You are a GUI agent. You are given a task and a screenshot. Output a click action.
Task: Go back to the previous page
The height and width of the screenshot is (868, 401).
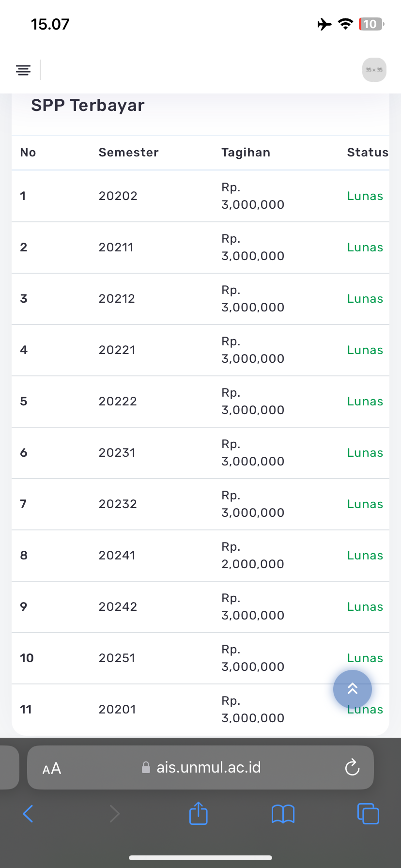coord(28,814)
